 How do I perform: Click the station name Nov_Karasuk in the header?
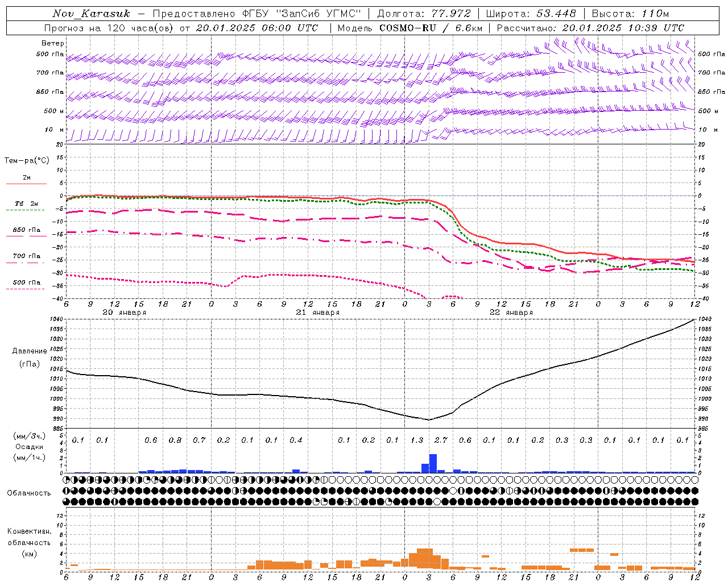tap(92, 14)
